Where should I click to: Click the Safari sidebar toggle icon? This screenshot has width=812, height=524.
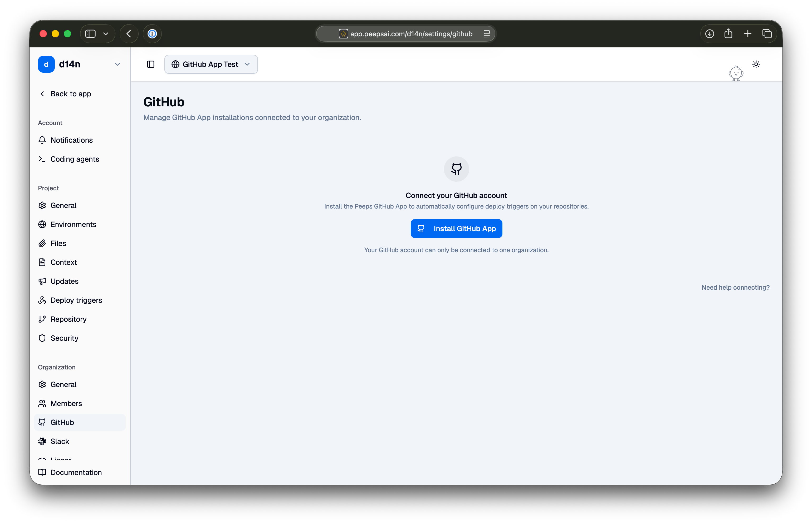pyautogui.click(x=90, y=34)
